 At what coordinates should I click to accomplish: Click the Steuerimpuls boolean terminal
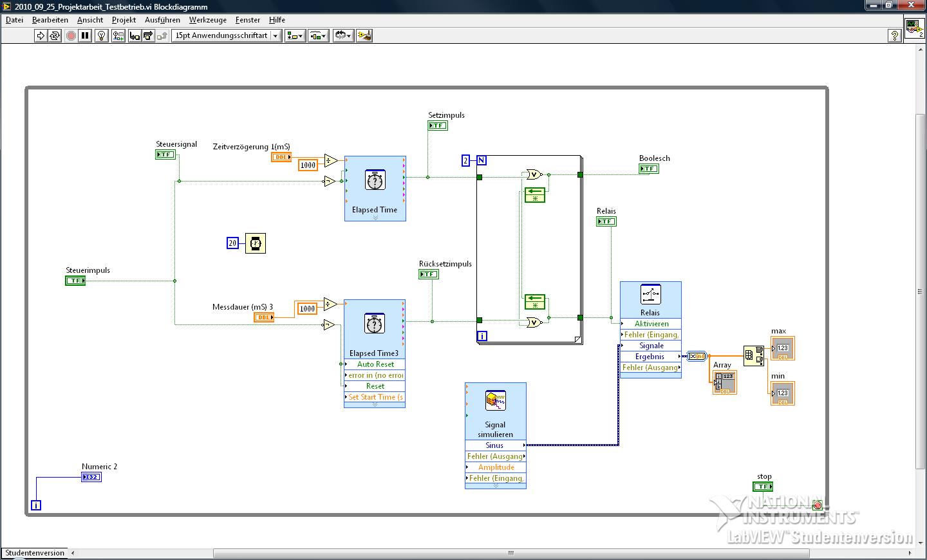tap(75, 281)
